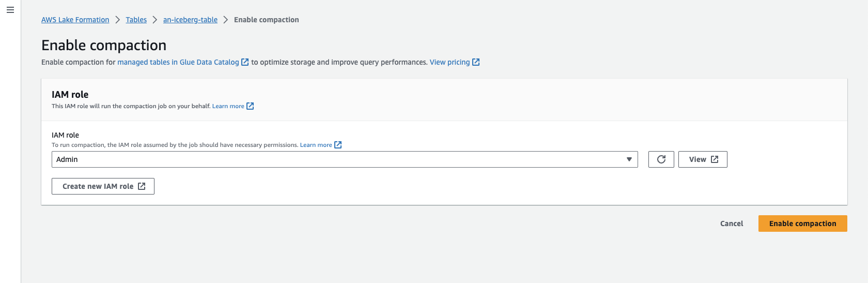Open the hamburger navigation menu
The image size is (868, 283).
tap(10, 10)
